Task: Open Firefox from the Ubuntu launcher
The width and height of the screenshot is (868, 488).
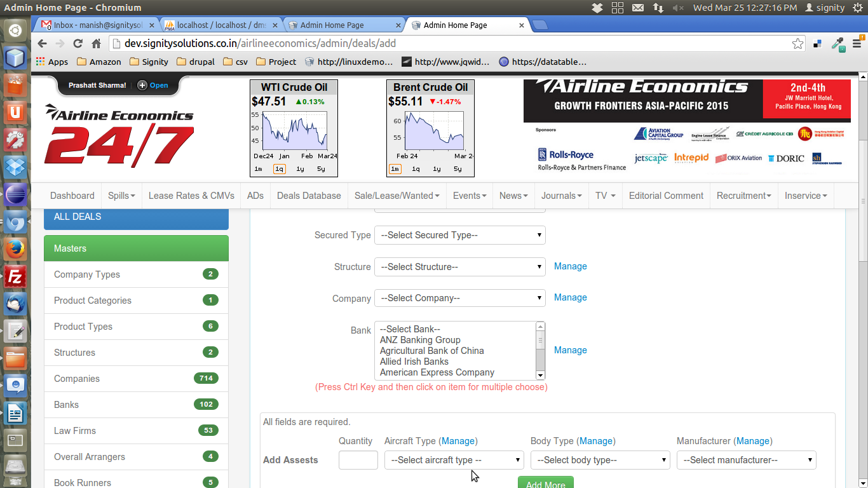Action: (x=15, y=249)
